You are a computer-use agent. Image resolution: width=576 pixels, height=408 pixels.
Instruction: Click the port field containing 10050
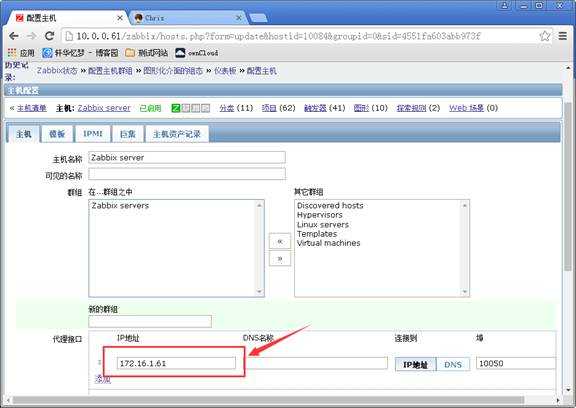coord(516,363)
